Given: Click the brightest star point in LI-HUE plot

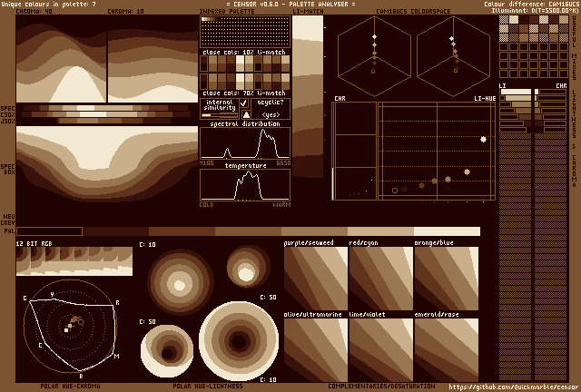Looking at the screenshot, I should 483,139.
